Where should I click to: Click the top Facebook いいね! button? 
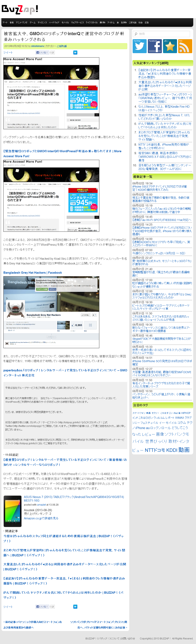point(42,53)
